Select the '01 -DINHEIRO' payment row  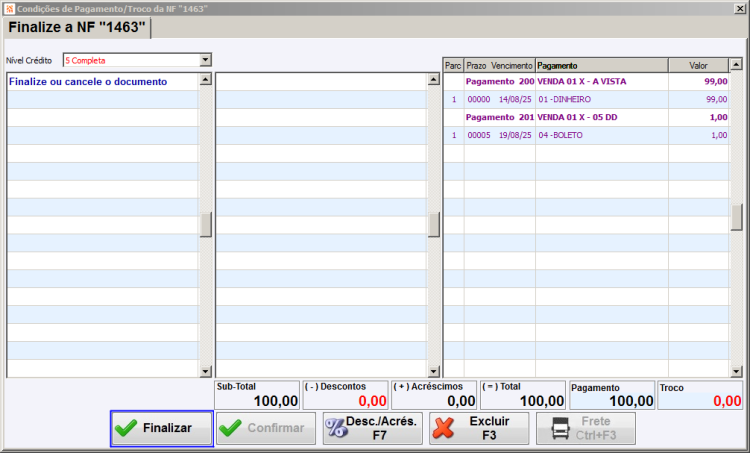[586, 99]
